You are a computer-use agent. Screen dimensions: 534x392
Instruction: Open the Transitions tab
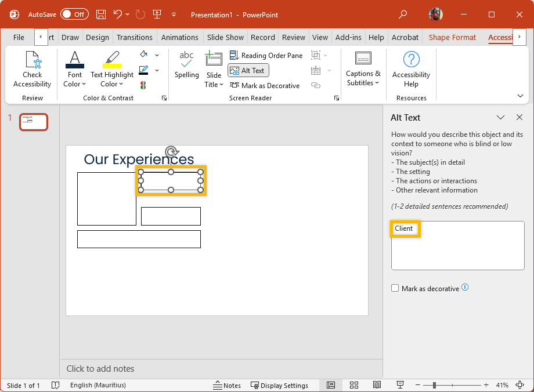(134, 37)
